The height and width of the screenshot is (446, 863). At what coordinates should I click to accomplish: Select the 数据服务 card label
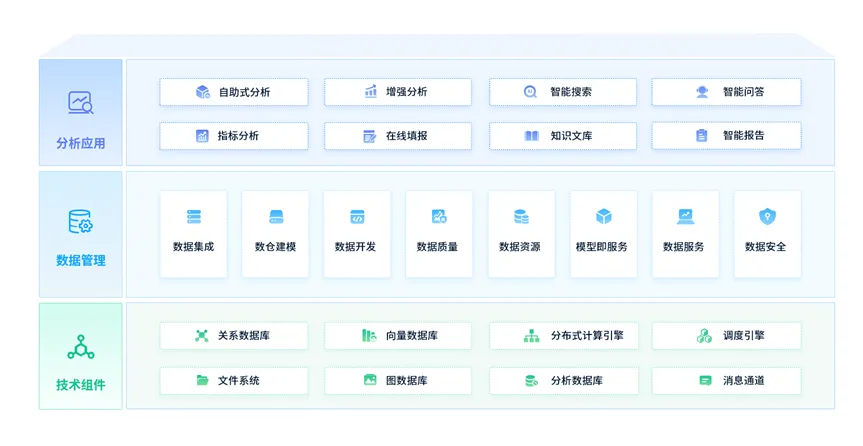(x=684, y=247)
